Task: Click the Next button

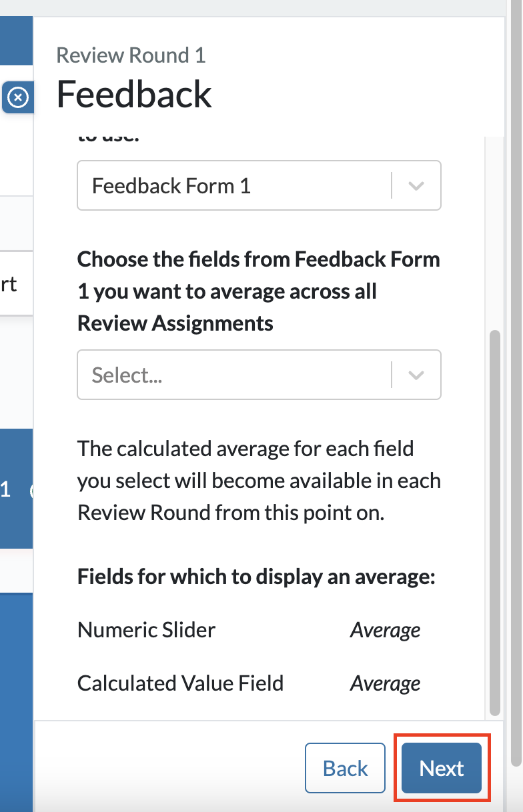Action: pos(442,768)
